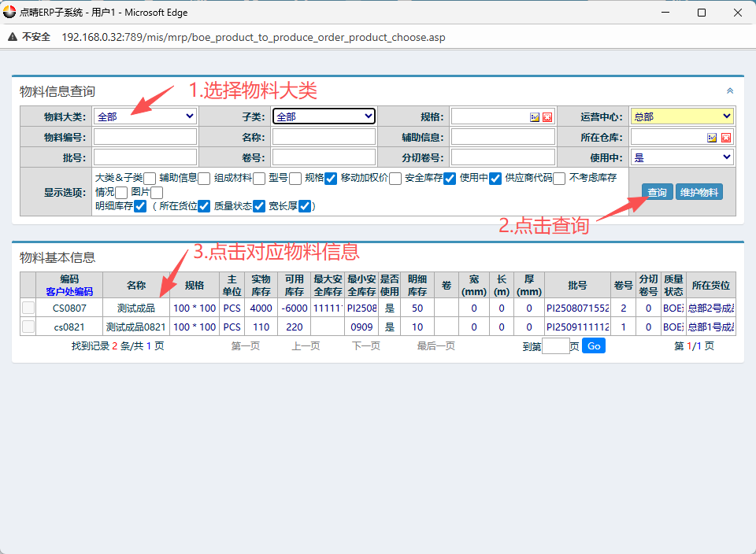756x554 pixels.
Task: Disable the 质量状态 checkbox
Action: pos(259,207)
